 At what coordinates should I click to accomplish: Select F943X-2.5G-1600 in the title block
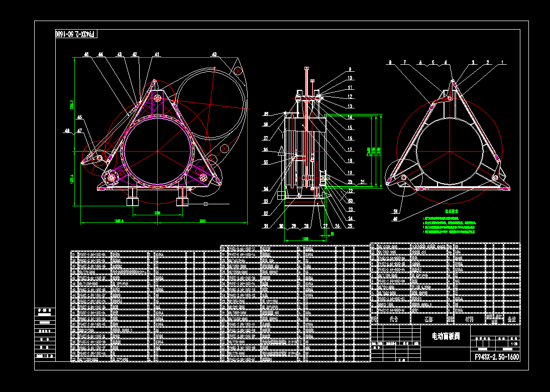pyautogui.click(x=497, y=357)
